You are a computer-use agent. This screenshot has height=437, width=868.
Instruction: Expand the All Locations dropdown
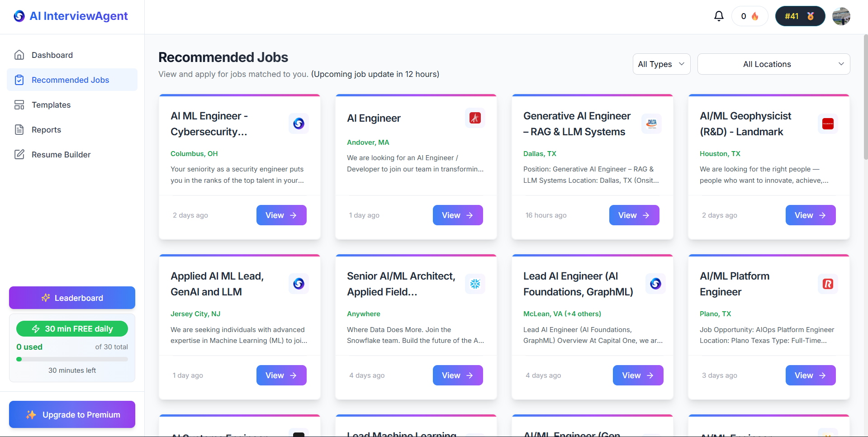pyautogui.click(x=773, y=64)
